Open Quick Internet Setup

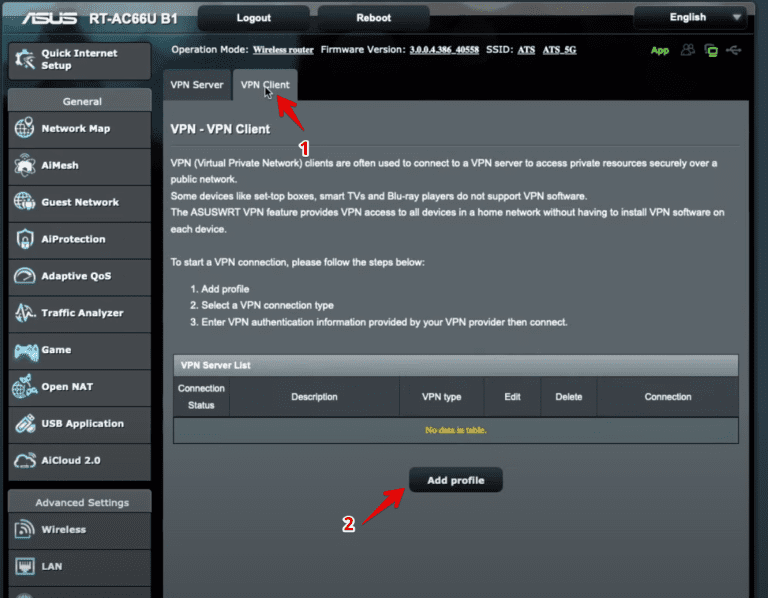coord(79,59)
